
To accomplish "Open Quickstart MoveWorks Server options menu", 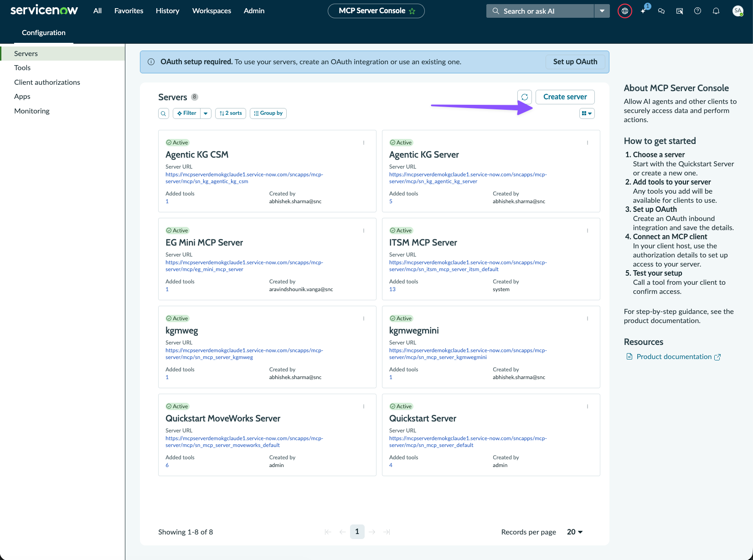I will 364,406.
